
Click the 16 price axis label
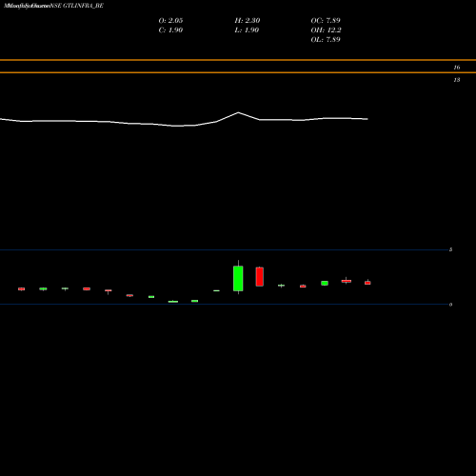click(x=457, y=68)
